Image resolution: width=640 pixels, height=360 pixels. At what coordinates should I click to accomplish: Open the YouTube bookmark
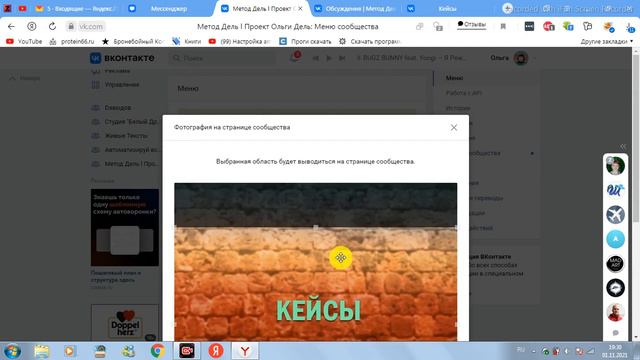(24, 42)
